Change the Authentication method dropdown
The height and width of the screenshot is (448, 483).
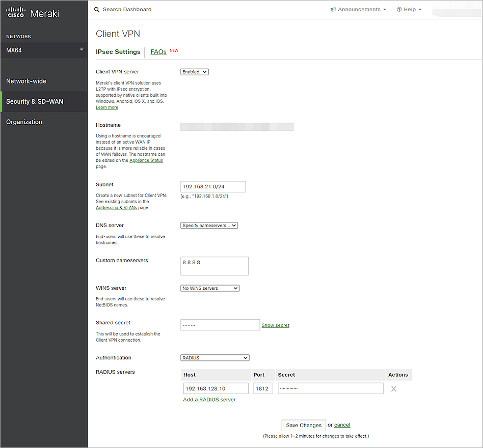pyautogui.click(x=214, y=357)
